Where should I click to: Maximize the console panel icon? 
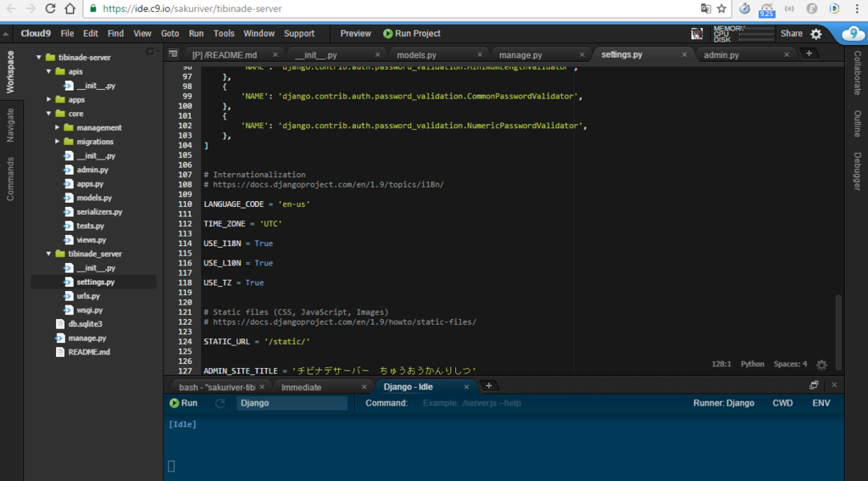point(814,385)
